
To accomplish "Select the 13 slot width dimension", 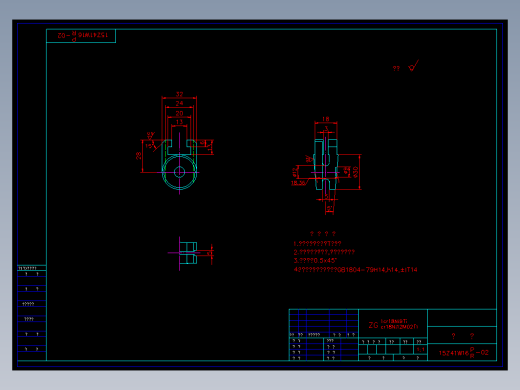I will coord(179,122).
